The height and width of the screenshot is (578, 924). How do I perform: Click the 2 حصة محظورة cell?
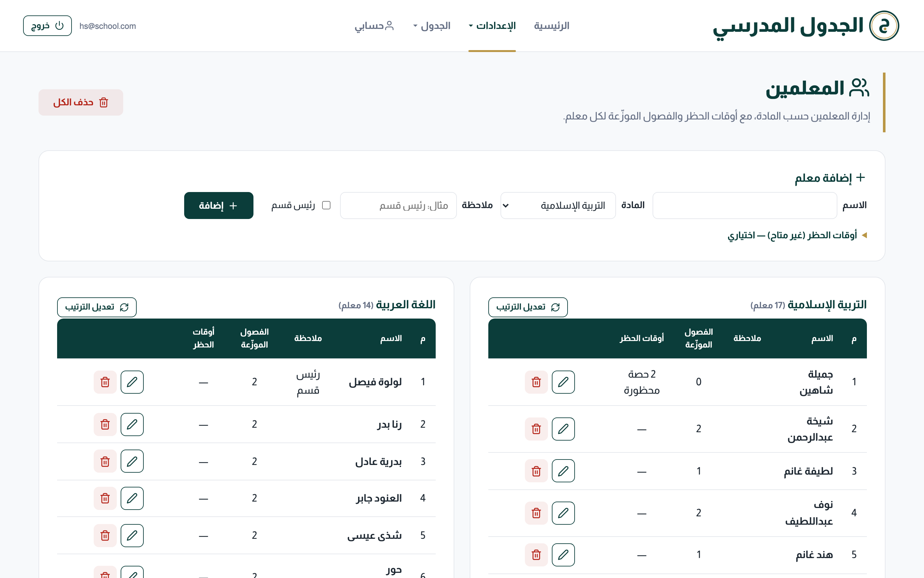click(641, 382)
